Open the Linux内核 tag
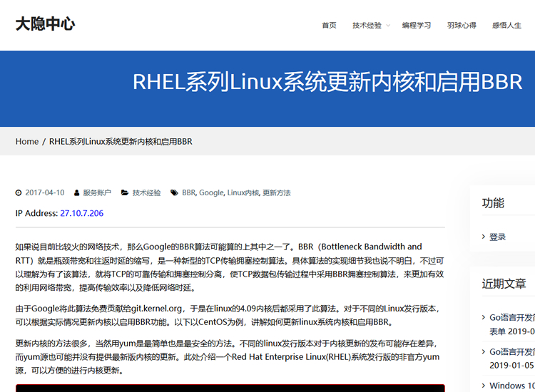The height and width of the screenshot is (392, 535). pos(243,192)
